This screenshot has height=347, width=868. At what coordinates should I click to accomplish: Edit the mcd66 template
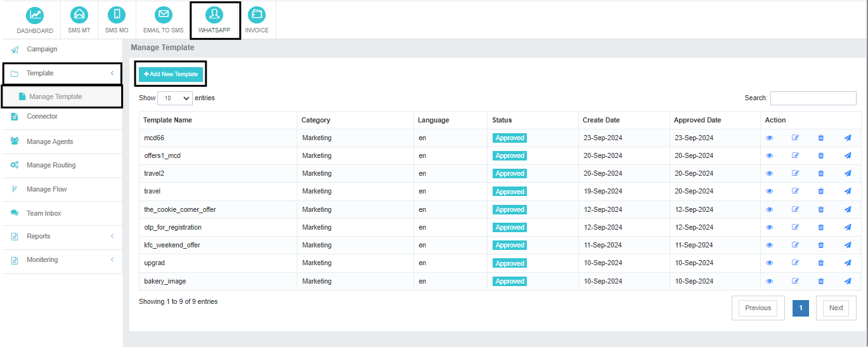click(x=795, y=138)
